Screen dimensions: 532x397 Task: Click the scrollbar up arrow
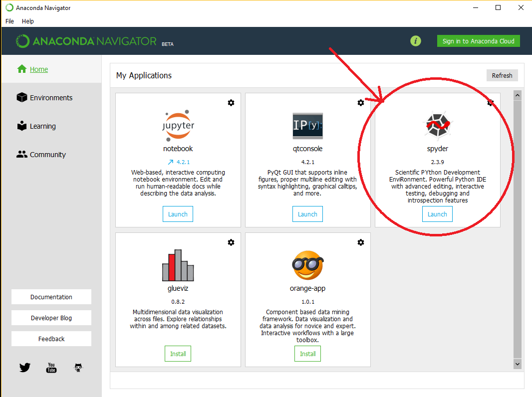pyautogui.click(x=518, y=95)
